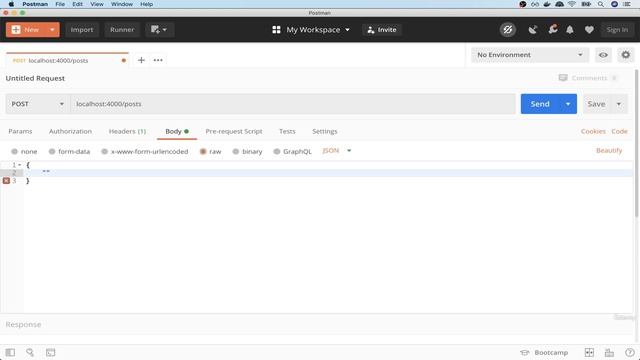Switch the two-pane layout icon
The height and width of the screenshot is (360, 640).
click(589, 353)
